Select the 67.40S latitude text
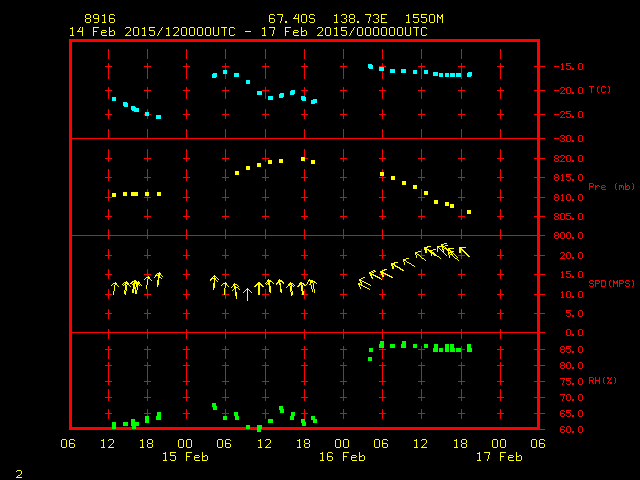The width and height of the screenshot is (640, 480). (x=287, y=19)
